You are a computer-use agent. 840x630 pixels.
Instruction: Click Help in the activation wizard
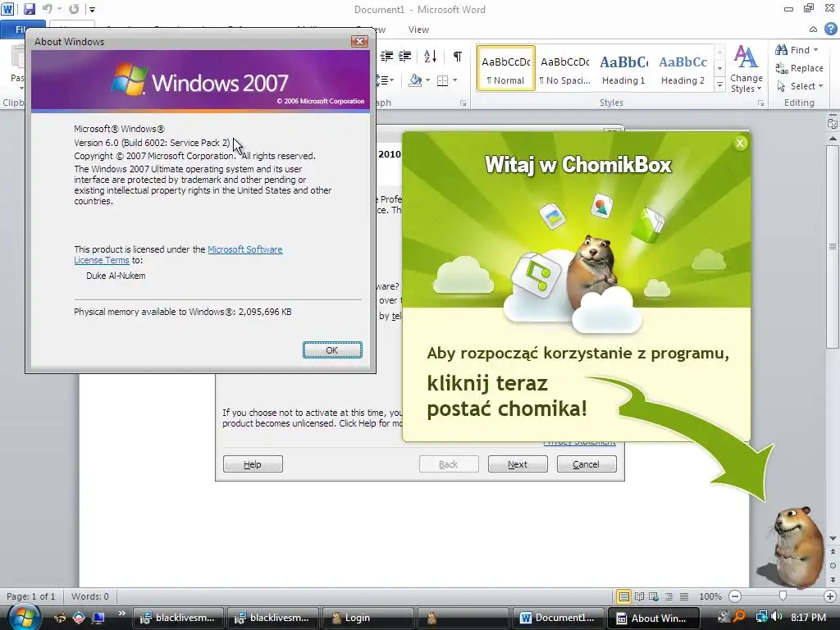tap(253, 464)
